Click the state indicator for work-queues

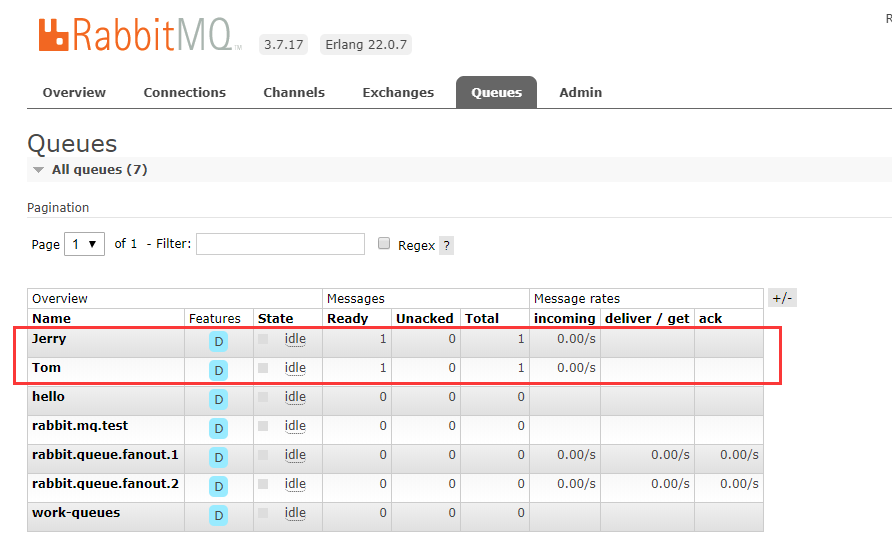coord(263,513)
